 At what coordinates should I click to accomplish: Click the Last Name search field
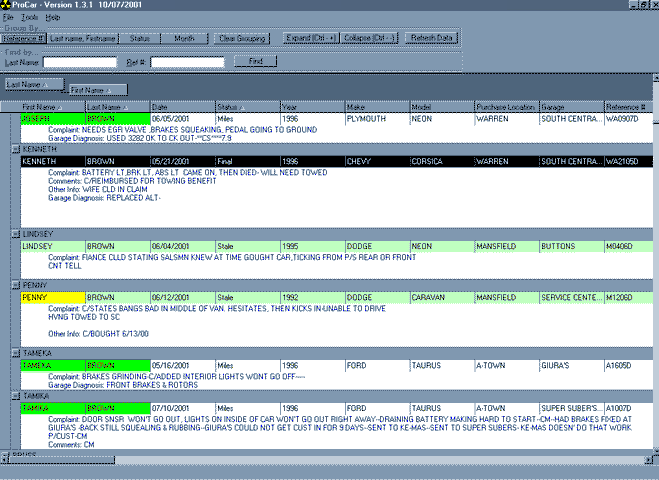point(80,62)
